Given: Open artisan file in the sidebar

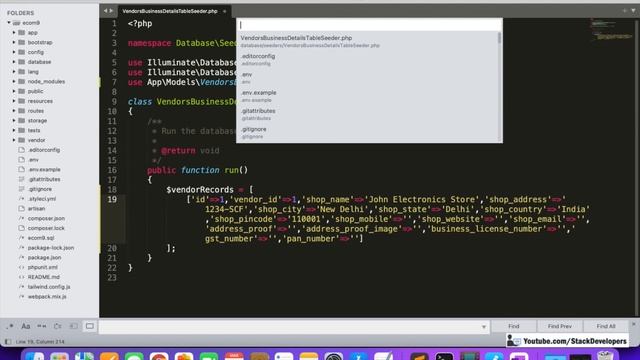Looking at the screenshot, I should point(36,209).
